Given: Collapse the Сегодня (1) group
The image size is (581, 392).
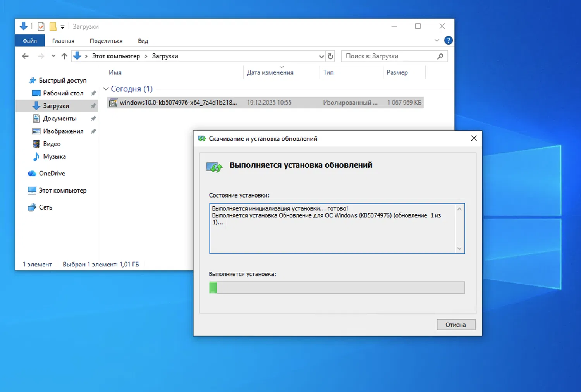Looking at the screenshot, I should point(106,89).
